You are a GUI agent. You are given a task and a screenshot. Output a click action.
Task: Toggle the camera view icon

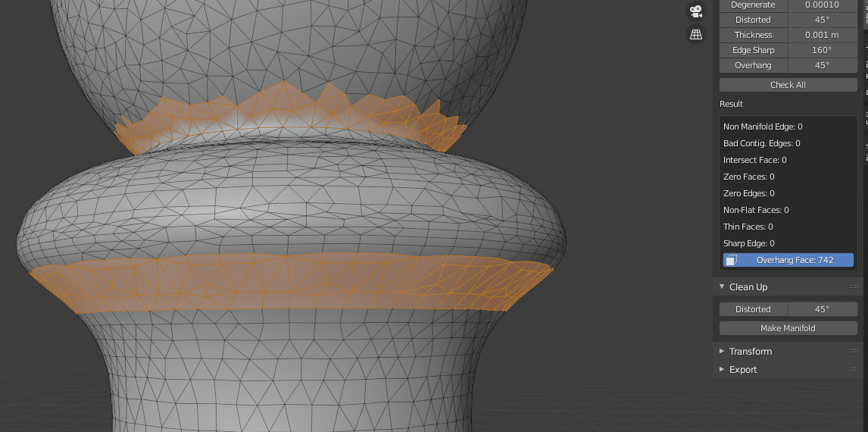coord(696,11)
